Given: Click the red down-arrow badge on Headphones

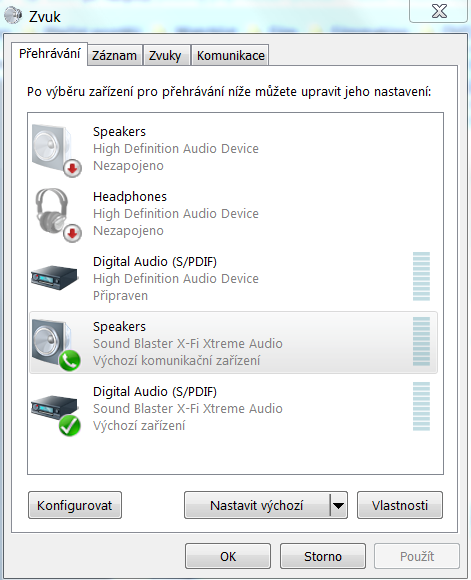Looking at the screenshot, I should coord(73,233).
